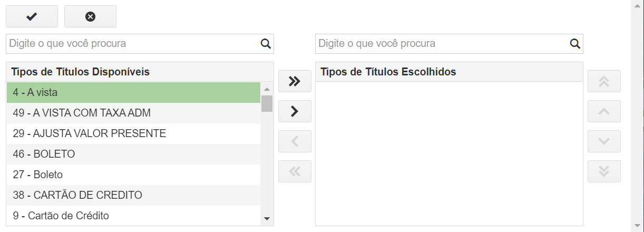
Task: Click the double left chevron remove-all button
Action: (x=295, y=171)
